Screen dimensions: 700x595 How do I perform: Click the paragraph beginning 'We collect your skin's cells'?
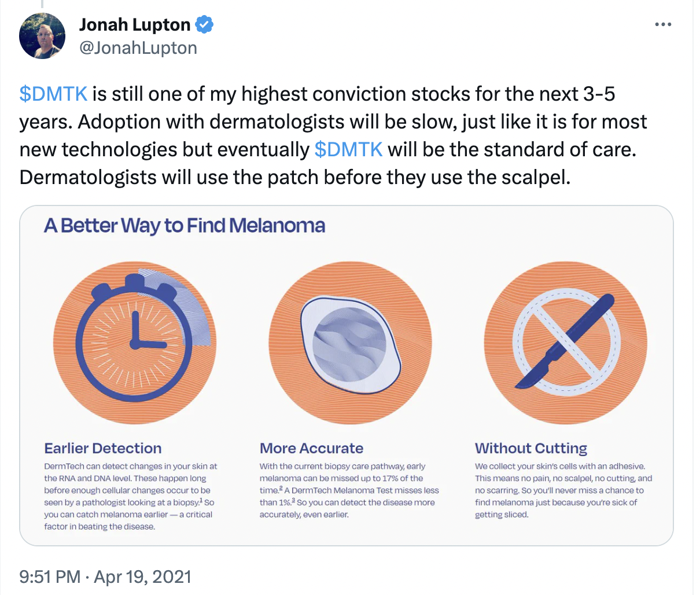tap(563, 490)
